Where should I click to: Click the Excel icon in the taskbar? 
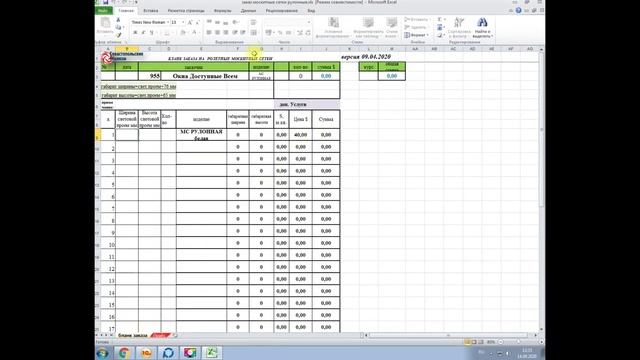click(x=212, y=353)
